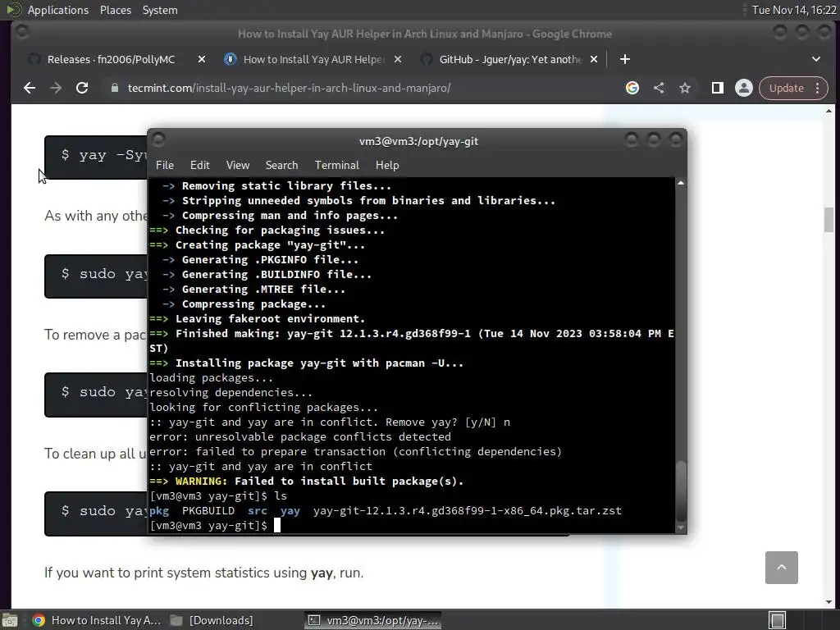Click the yay-git pkg.tar.zst filename
The height and width of the screenshot is (630, 840).
[x=467, y=510]
